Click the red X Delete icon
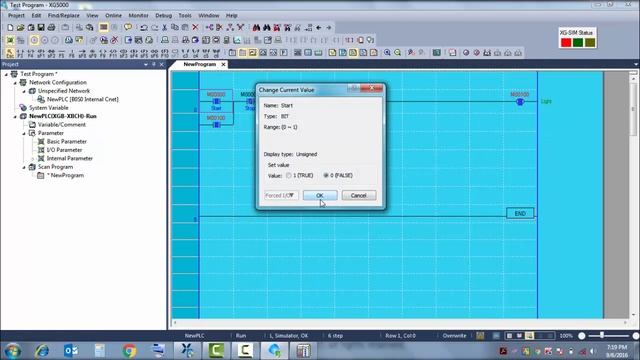This screenshot has height=360, width=640. [x=195, y=27]
